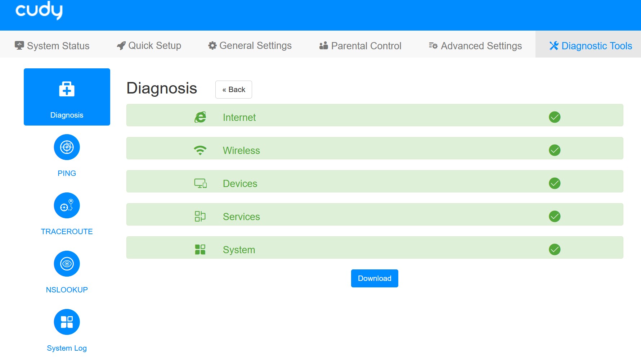
Task: Open the Quick Setup tab
Action: (x=149, y=46)
